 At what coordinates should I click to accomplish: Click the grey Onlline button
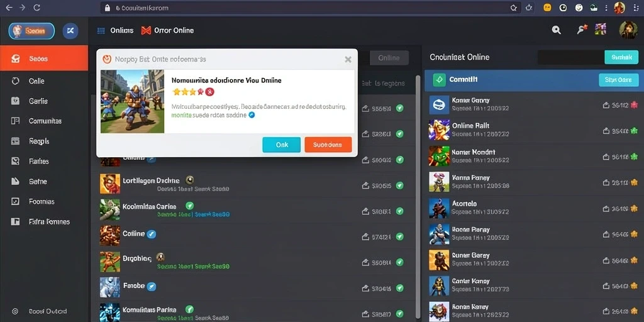[389, 58]
